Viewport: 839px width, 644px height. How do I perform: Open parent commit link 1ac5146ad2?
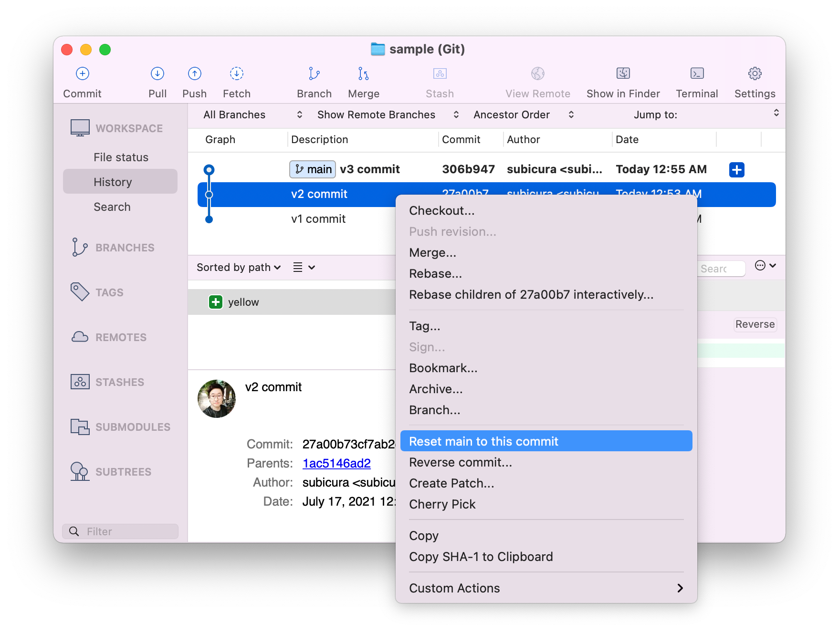pos(336,463)
